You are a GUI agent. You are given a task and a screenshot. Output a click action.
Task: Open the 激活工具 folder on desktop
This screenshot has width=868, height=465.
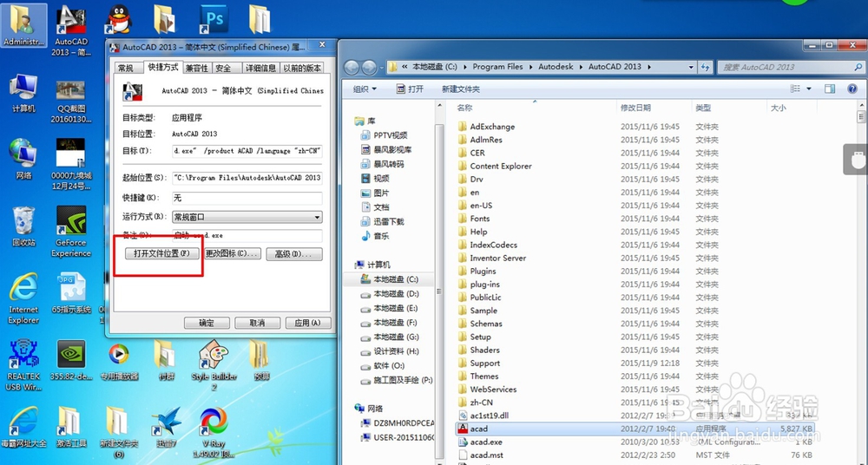(71, 428)
